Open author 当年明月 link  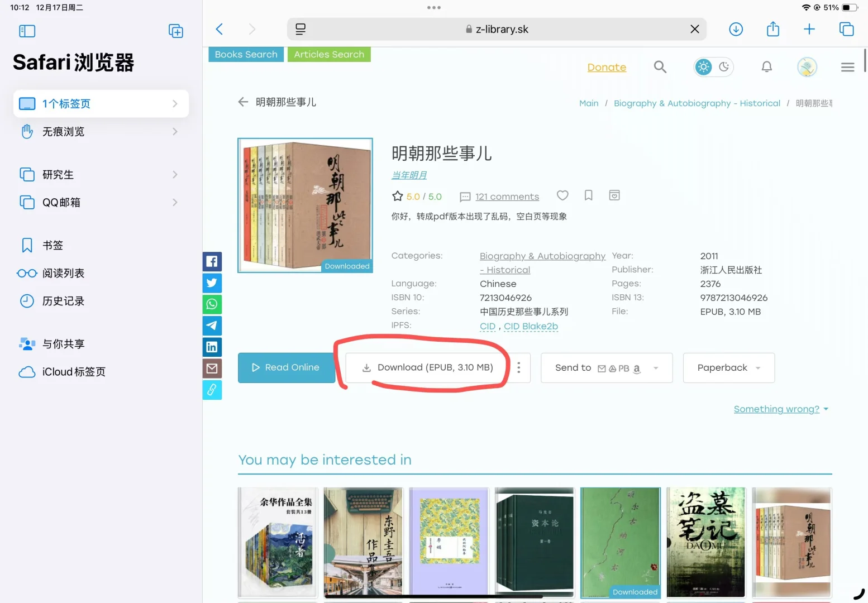pyautogui.click(x=409, y=175)
